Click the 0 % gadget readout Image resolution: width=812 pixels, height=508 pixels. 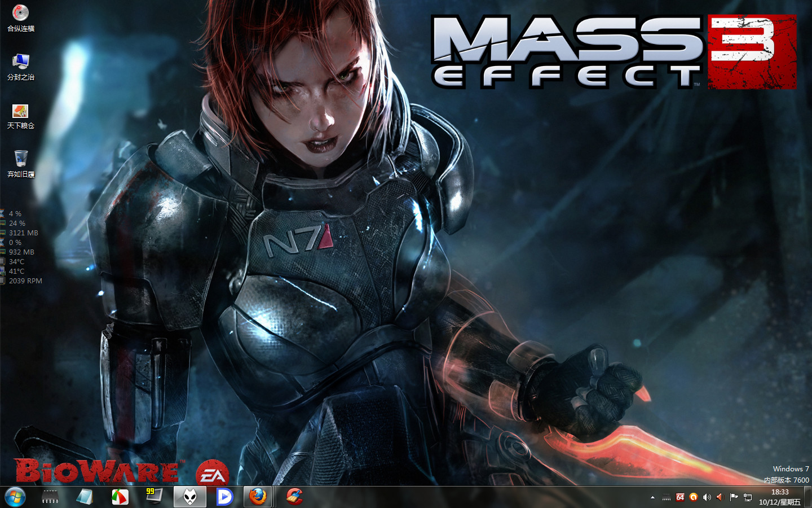[15, 242]
